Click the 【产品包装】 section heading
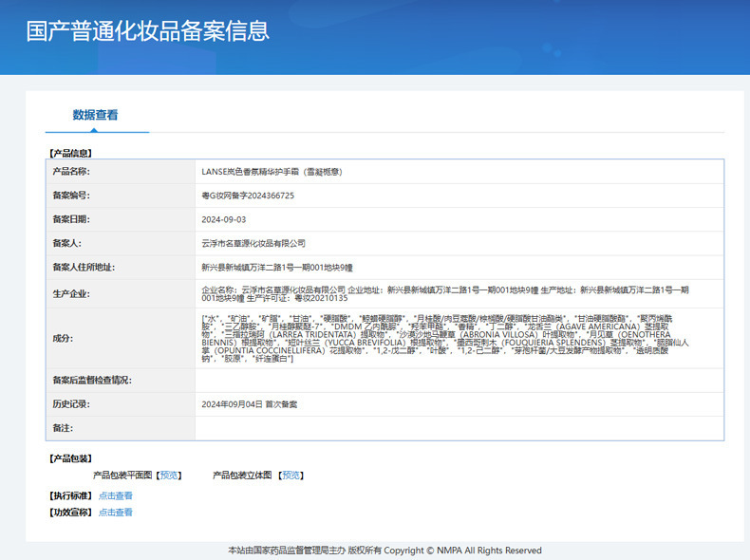This screenshot has height=560, width=750. coord(70,458)
